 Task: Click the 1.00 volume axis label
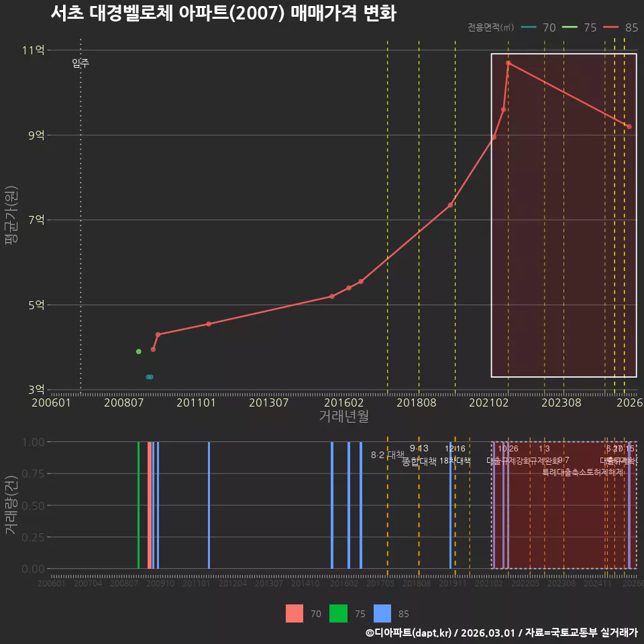34,442
